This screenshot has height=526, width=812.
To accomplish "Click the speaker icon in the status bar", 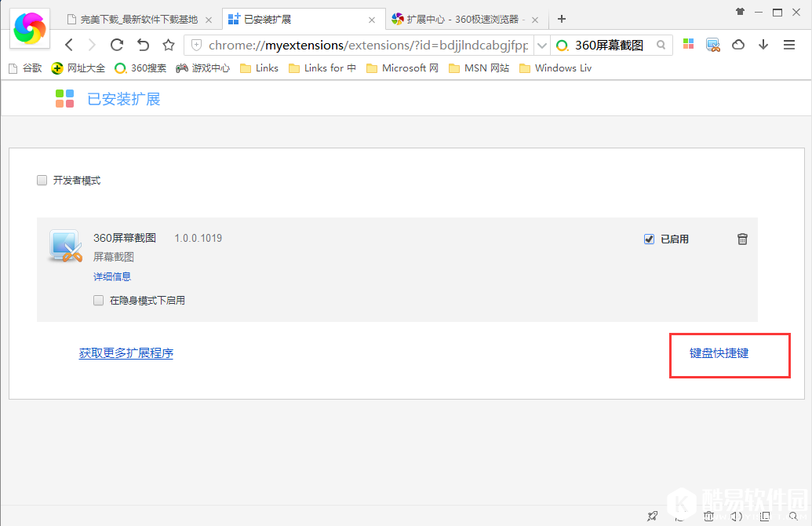I will pos(736,516).
